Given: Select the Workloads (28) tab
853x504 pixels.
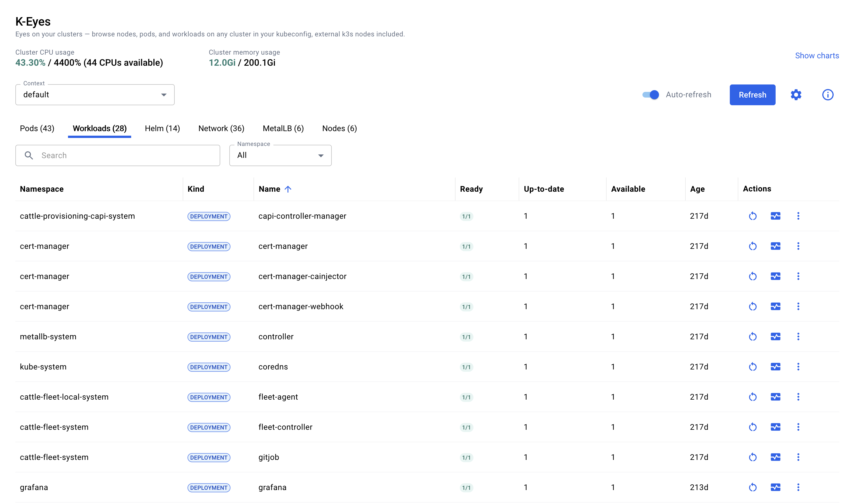Looking at the screenshot, I should [100, 128].
